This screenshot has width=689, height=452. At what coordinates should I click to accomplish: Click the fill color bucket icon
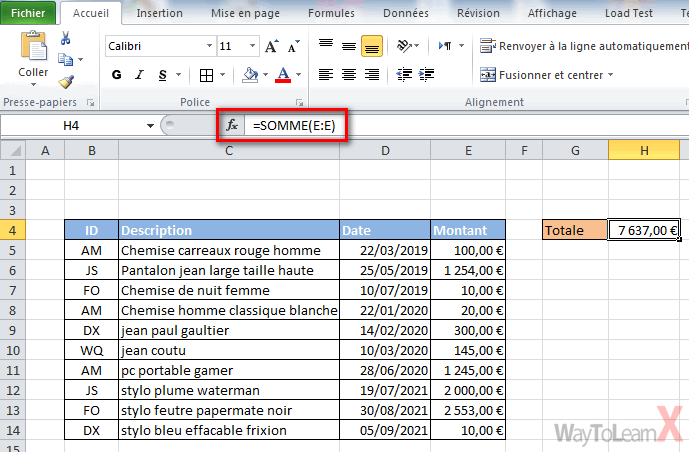(250, 75)
